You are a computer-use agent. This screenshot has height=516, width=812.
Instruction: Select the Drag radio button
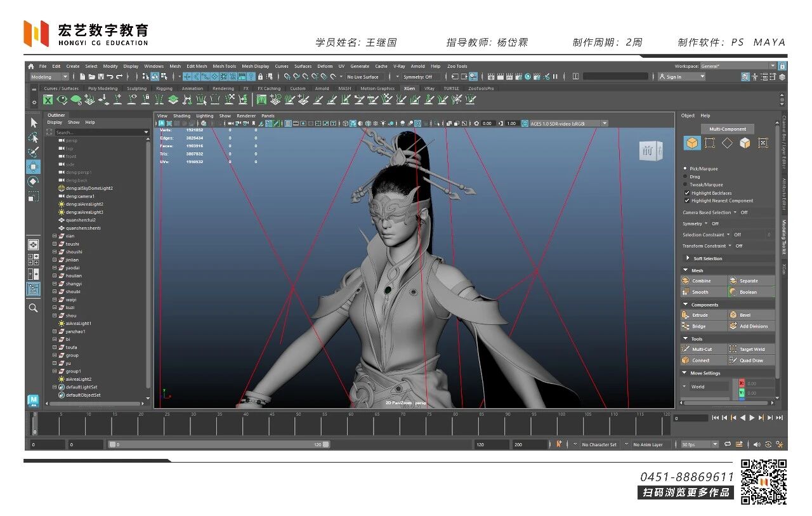(x=685, y=176)
